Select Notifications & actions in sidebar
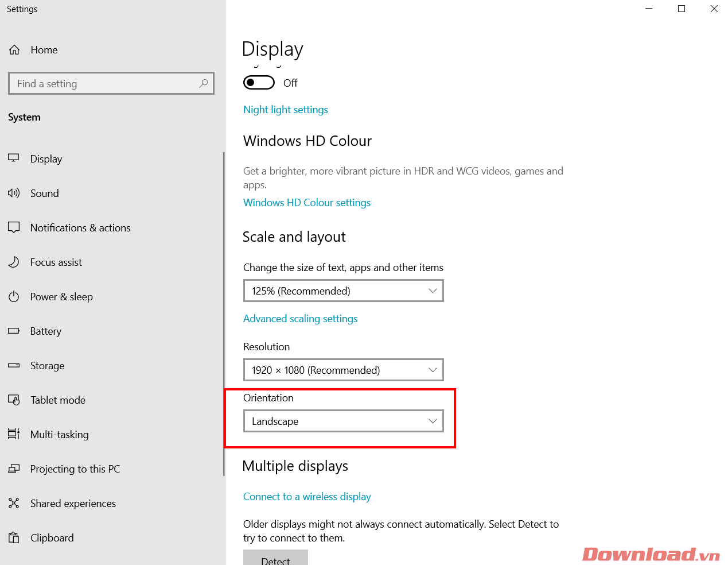The width and height of the screenshot is (728, 565). pyautogui.click(x=80, y=228)
